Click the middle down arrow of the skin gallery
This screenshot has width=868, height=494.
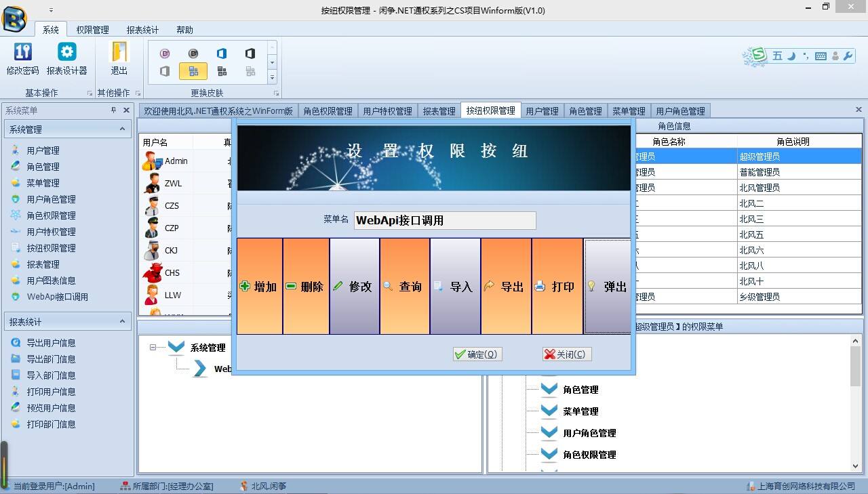click(x=272, y=62)
